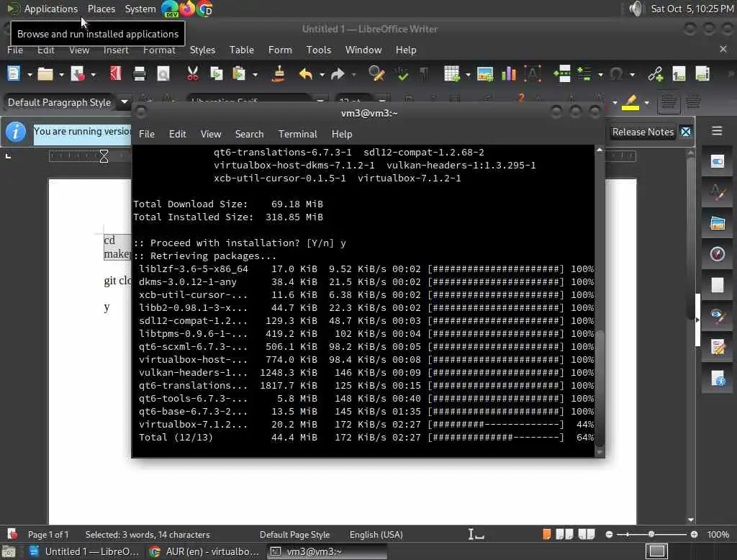737x560 pixels.
Task: Click the Insert Hyperlink icon
Action: 655,74
